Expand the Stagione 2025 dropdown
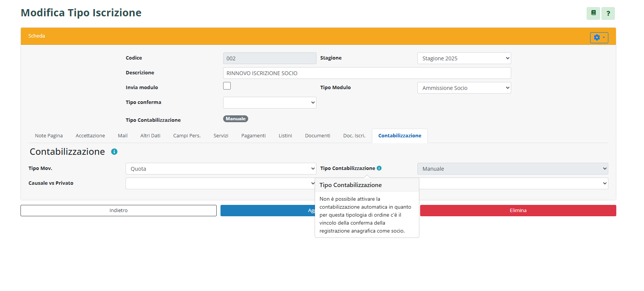644x291 pixels. [x=464, y=58]
